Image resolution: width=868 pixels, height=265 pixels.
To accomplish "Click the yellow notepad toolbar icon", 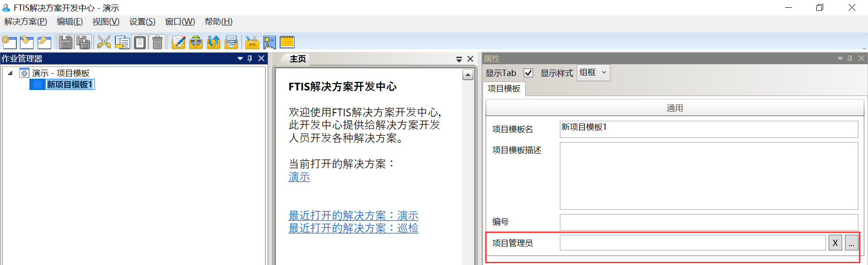I will coord(287,43).
